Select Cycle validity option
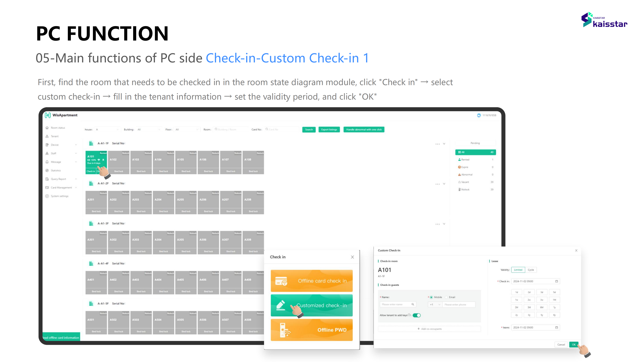 click(x=531, y=270)
